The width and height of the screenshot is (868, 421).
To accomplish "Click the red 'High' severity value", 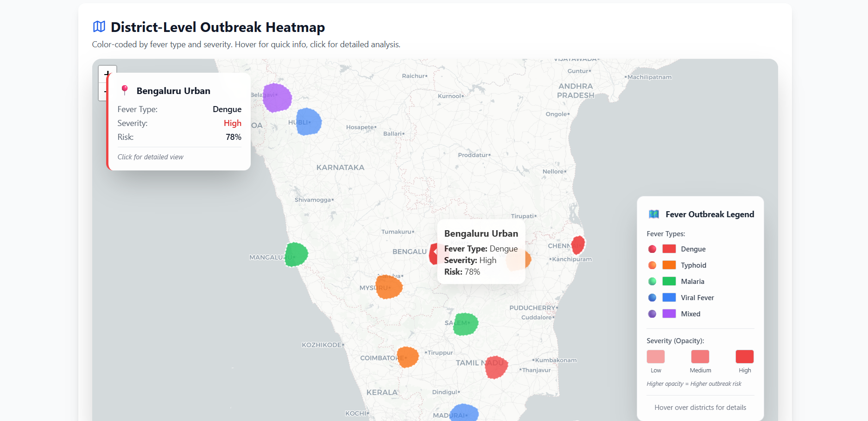I will [233, 123].
